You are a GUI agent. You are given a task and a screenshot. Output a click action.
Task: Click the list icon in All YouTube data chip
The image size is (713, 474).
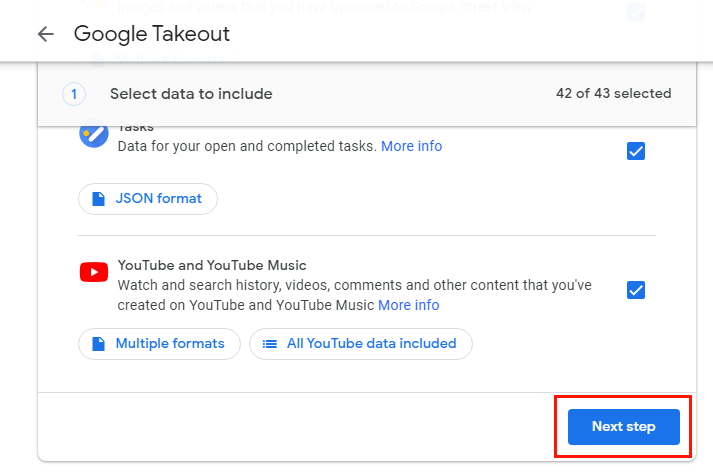point(270,344)
